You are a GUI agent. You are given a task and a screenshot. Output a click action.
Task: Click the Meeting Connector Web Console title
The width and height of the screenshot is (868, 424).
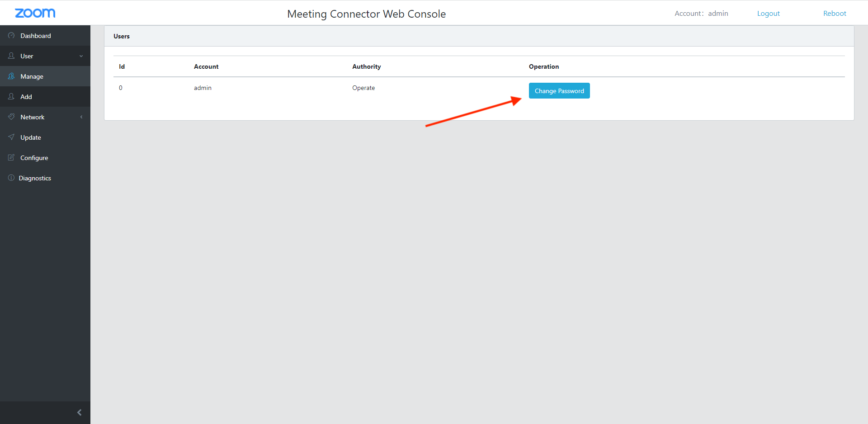coord(367,14)
